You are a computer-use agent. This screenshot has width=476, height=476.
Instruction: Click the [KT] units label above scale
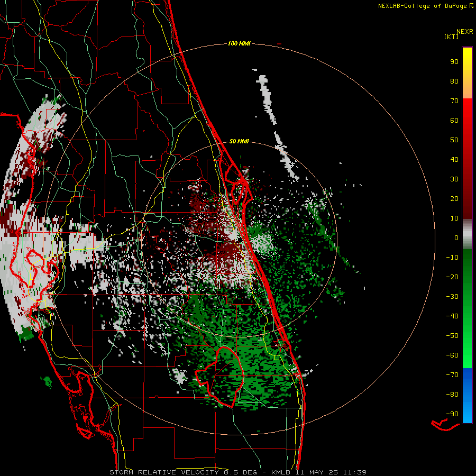(452, 36)
